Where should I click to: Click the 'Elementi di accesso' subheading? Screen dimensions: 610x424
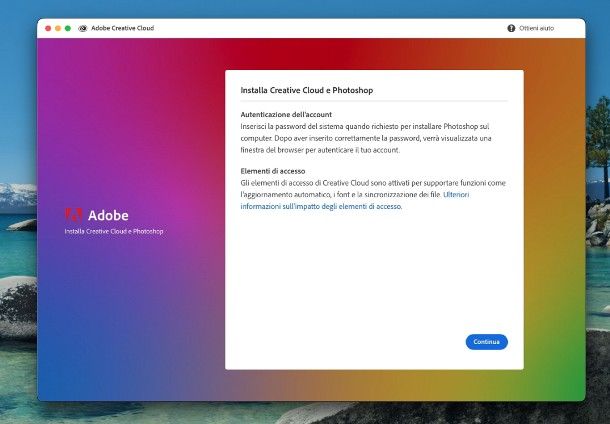[x=273, y=171]
